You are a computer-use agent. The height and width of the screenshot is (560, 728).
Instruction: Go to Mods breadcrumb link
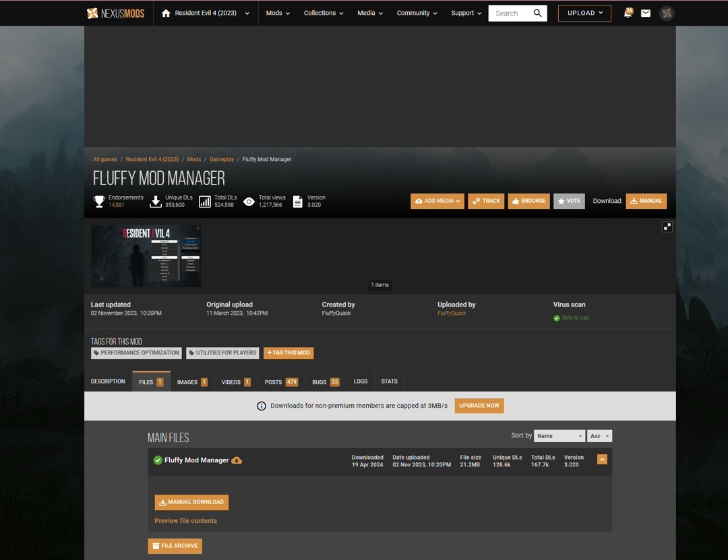click(194, 159)
